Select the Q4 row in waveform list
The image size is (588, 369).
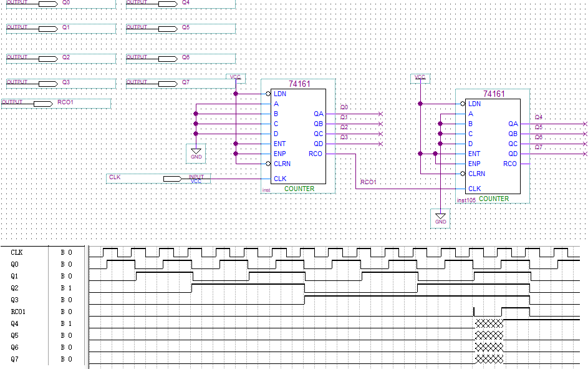pyautogui.click(x=44, y=323)
